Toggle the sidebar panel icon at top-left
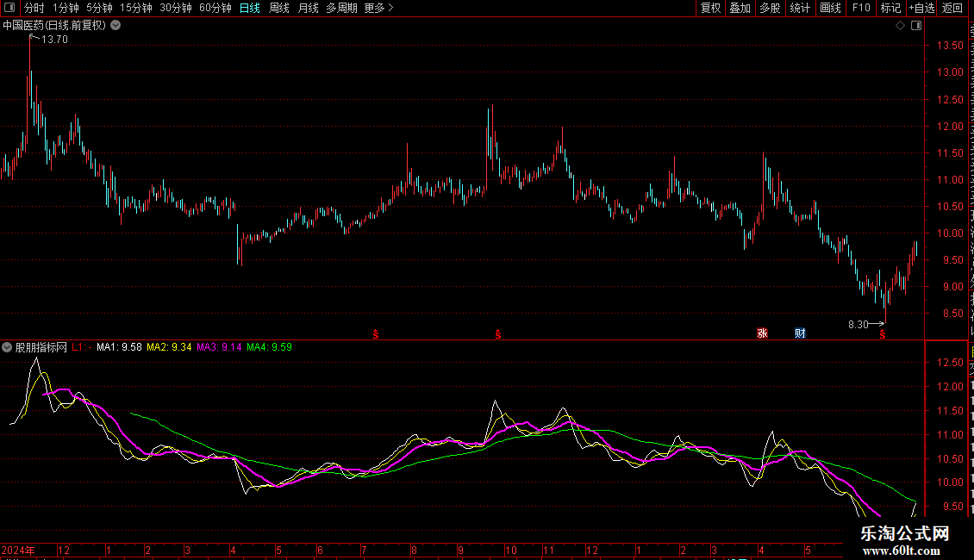 [9, 8]
